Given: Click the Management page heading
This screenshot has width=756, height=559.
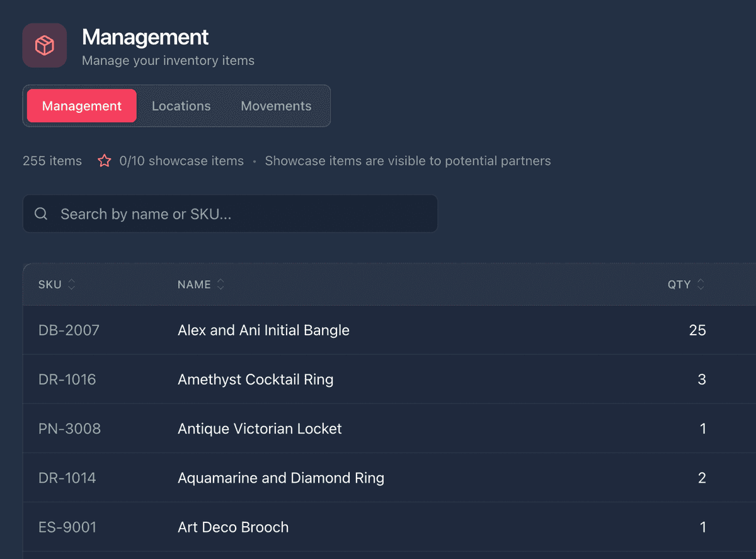Looking at the screenshot, I should click(146, 37).
